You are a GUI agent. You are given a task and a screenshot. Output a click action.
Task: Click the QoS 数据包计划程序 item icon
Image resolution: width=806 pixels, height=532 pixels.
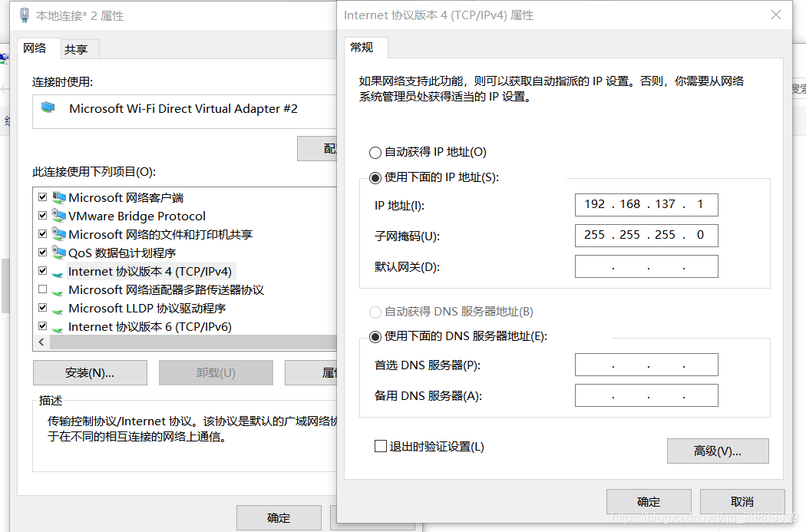pos(59,253)
